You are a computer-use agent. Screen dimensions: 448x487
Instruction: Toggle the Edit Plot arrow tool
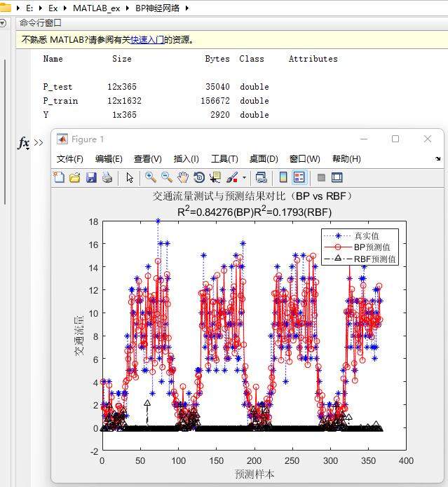point(130,178)
